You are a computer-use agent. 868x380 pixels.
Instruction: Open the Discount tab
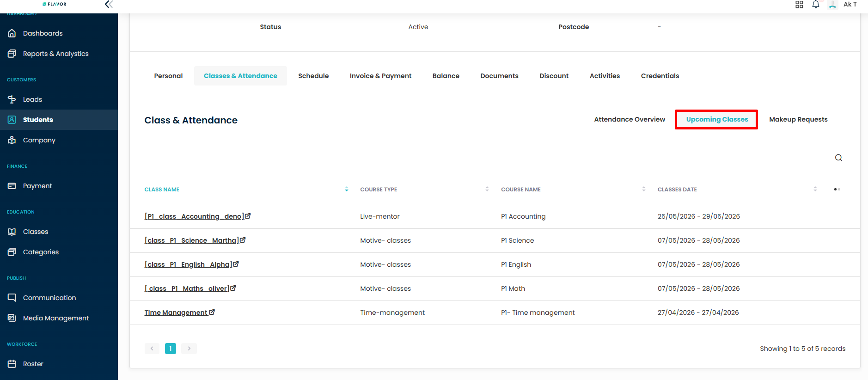(554, 76)
